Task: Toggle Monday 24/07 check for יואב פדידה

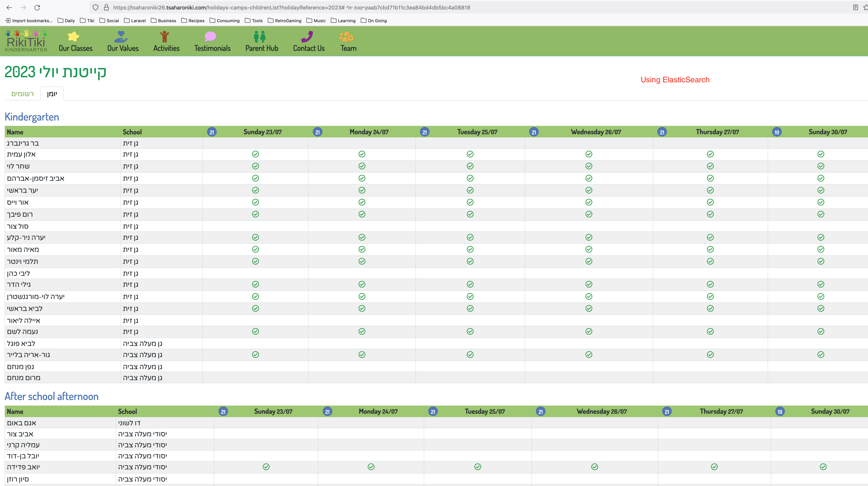Action: coord(371,467)
